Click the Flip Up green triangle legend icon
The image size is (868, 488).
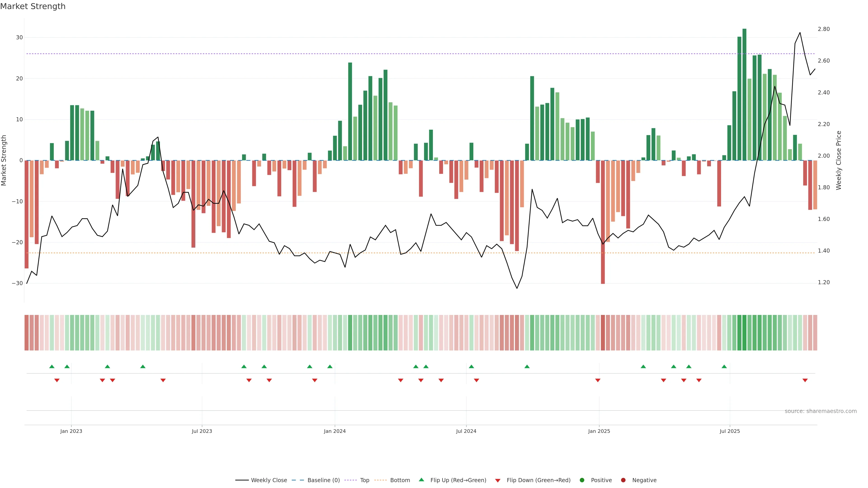tap(421, 480)
